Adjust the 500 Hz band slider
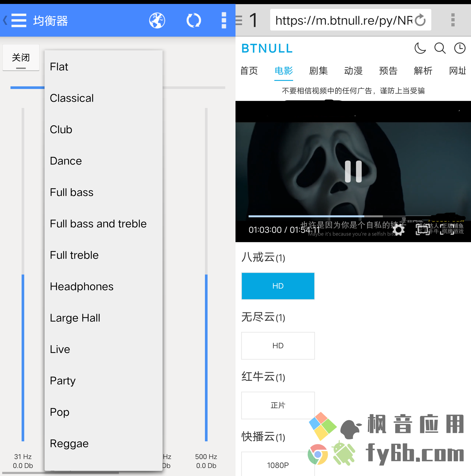The image size is (471, 476). 206,275
